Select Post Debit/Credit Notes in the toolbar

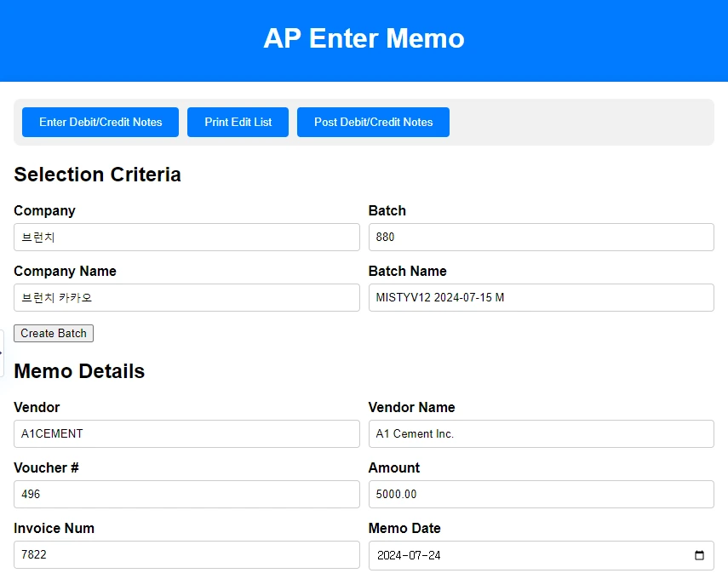(373, 122)
